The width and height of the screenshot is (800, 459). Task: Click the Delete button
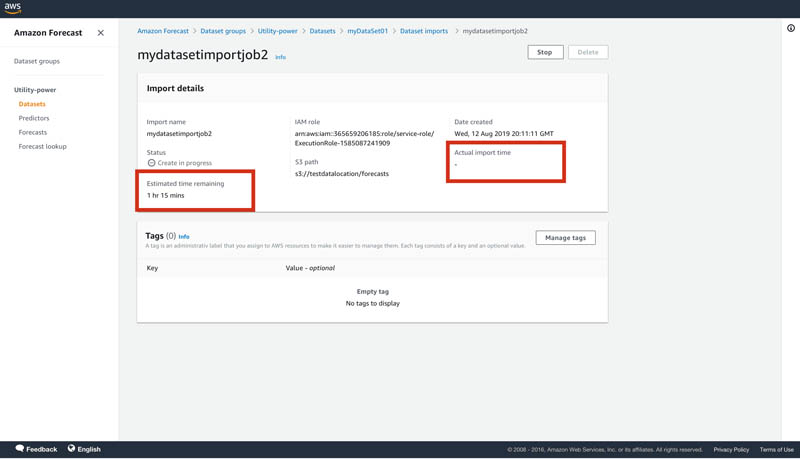click(588, 52)
